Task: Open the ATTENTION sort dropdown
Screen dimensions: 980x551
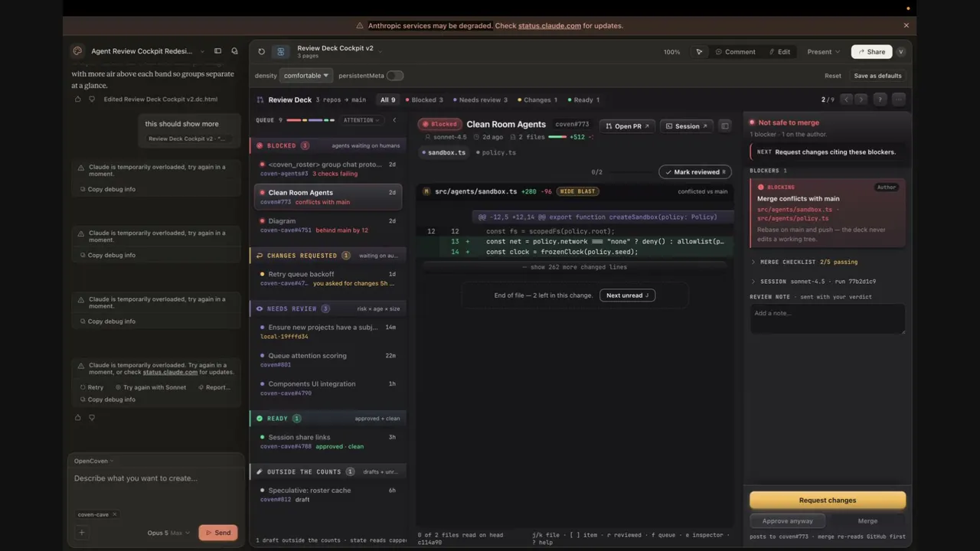Action: (362, 120)
